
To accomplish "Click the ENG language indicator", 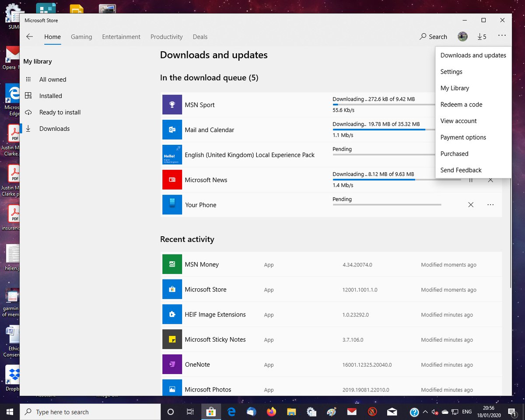I will [x=467, y=412].
